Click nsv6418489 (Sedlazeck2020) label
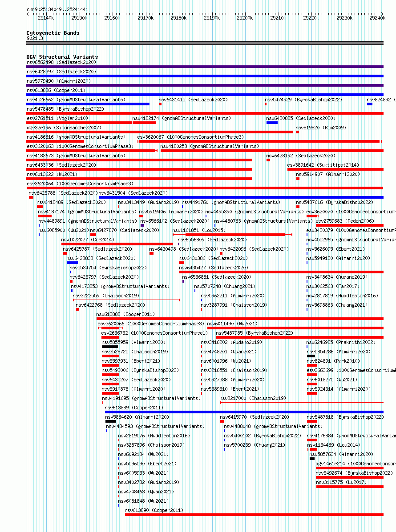 71,203
